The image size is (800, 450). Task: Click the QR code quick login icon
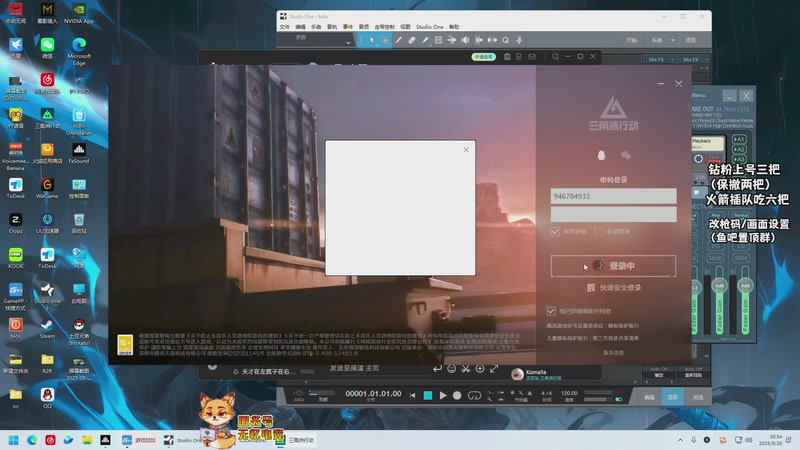[591, 288]
